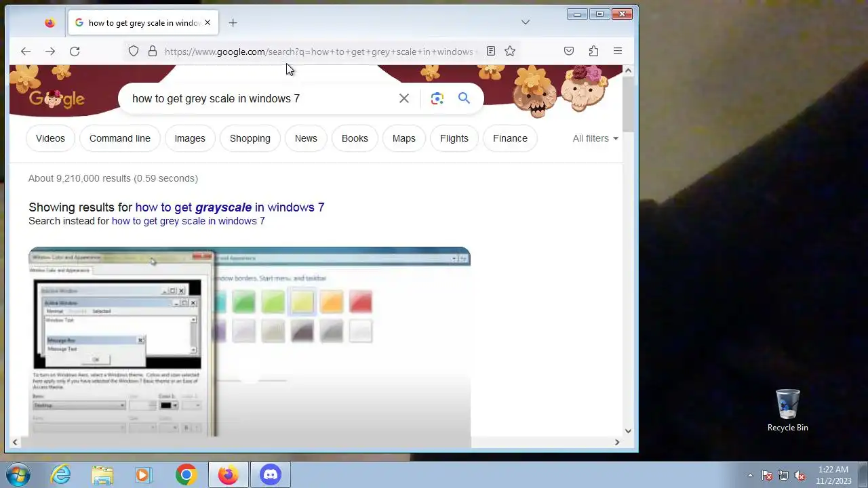Screen dimensions: 868x488
Task: Clear the search box with the X icon
Action: pyautogui.click(x=404, y=98)
